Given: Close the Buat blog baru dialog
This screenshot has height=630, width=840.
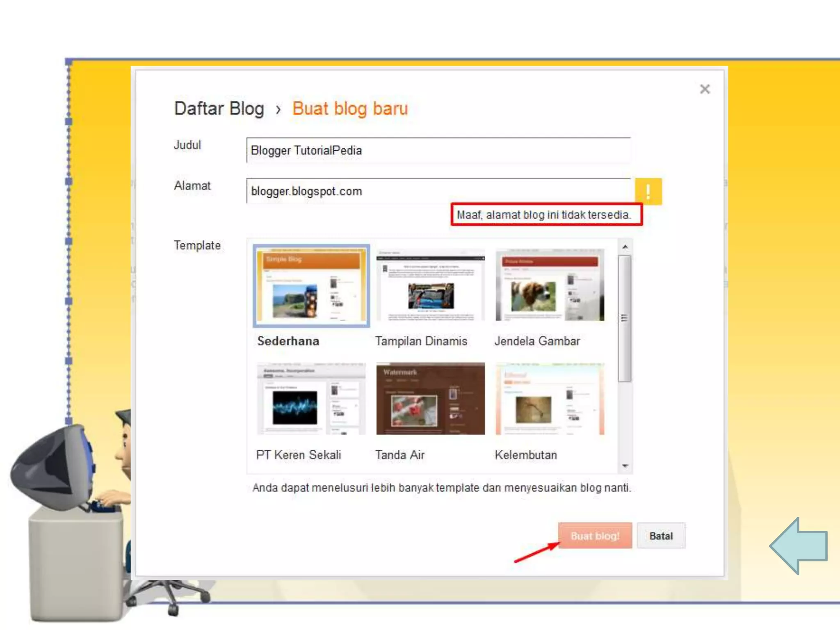Looking at the screenshot, I should click(705, 89).
